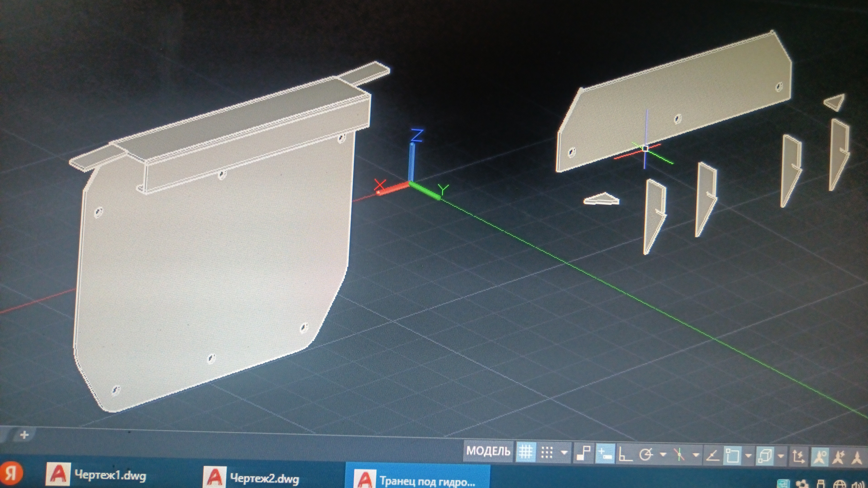Switch to Чертеж1.dwg window
This screenshot has height=488, width=868.
96,475
